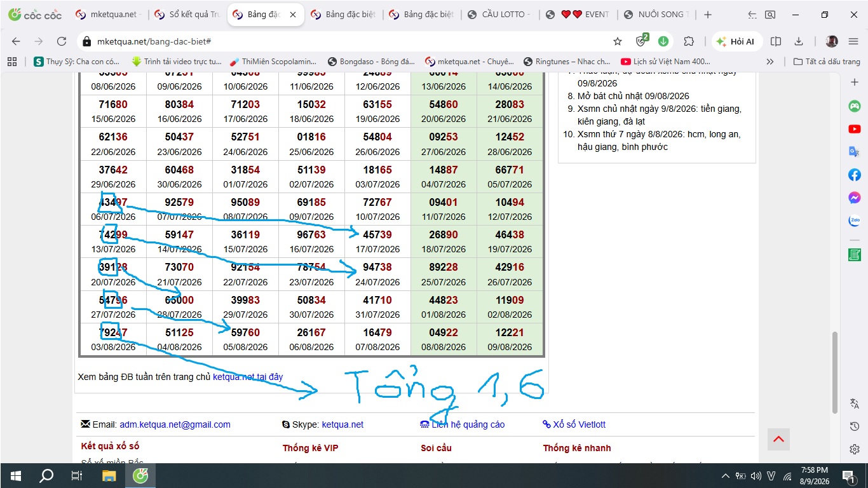The image size is (868, 488).
Task: Open the Tất cả dấu trang folder
Action: pos(827,62)
